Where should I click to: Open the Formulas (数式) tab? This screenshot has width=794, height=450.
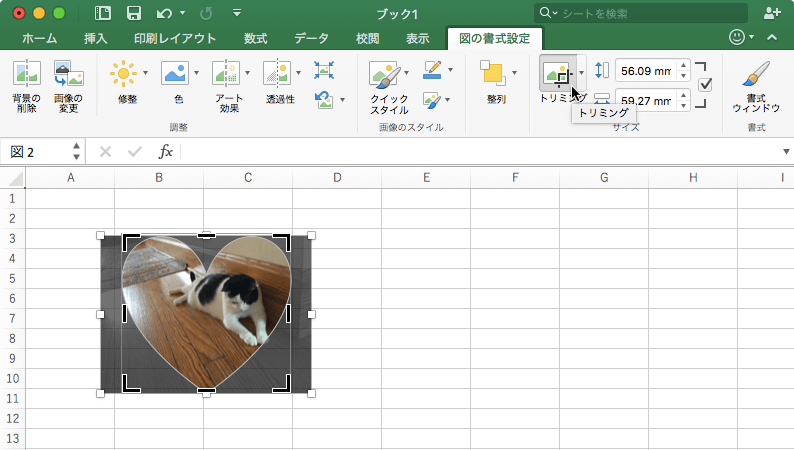(x=255, y=38)
